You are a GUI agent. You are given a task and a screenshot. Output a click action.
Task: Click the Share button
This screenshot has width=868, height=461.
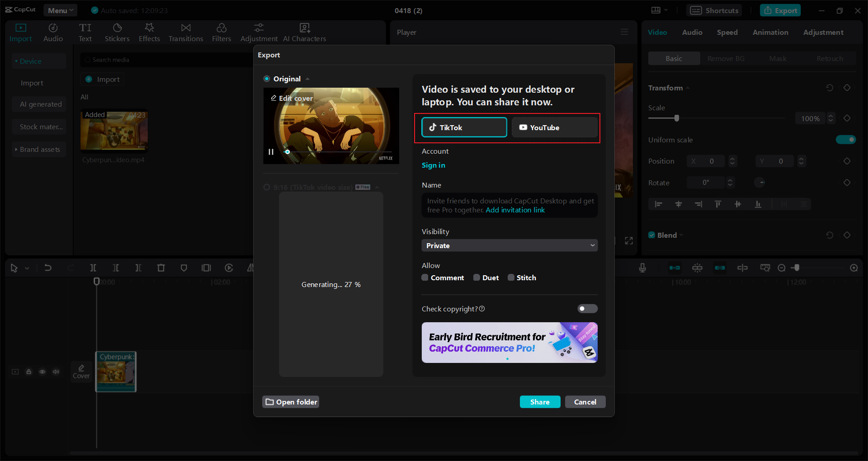[x=540, y=402]
